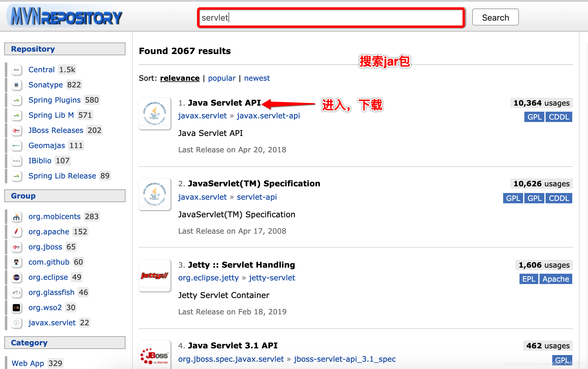
Task: Filter by org.glassfish group
Action: click(52, 293)
